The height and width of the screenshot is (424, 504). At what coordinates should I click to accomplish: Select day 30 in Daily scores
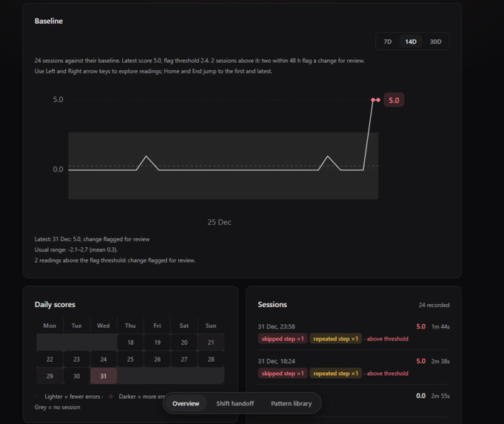click(x=76, y=376)
